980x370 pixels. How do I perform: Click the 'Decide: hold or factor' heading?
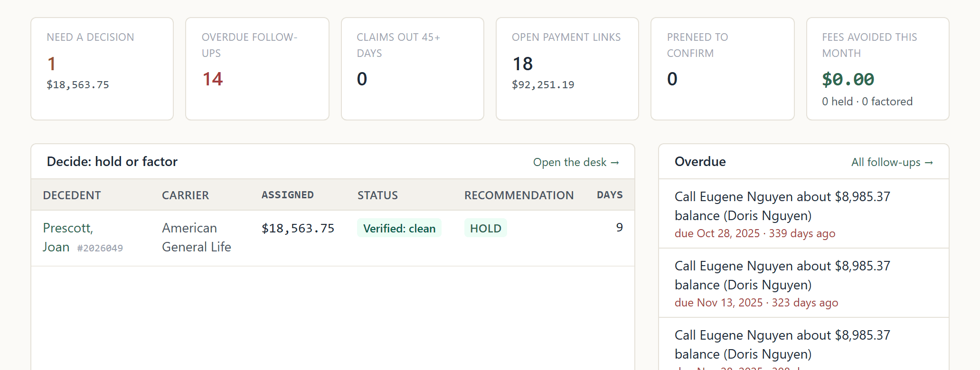pyautogui.click(x=112, y=162)
